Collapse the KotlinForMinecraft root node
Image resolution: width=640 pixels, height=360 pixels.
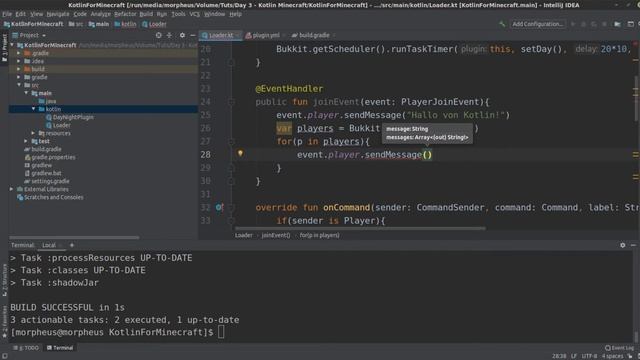coord(12,45)
